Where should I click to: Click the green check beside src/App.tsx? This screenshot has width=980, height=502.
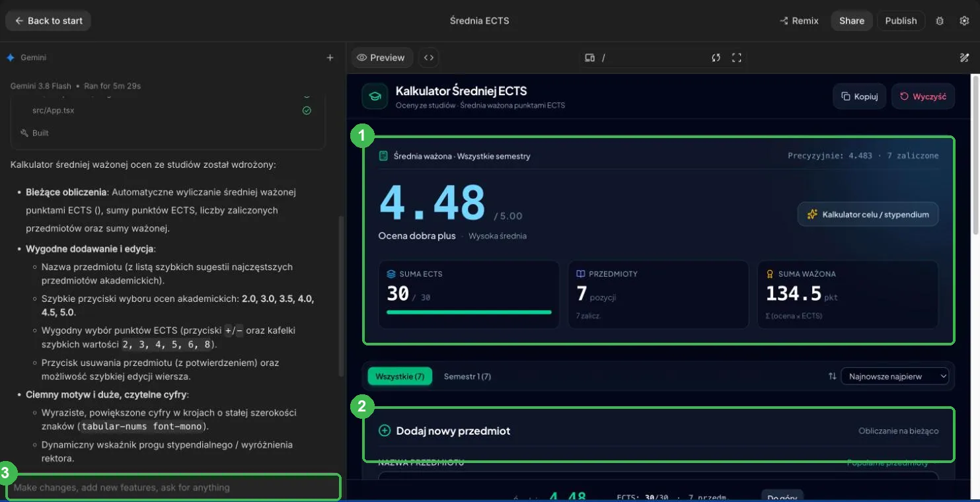[x=307, y=110]
